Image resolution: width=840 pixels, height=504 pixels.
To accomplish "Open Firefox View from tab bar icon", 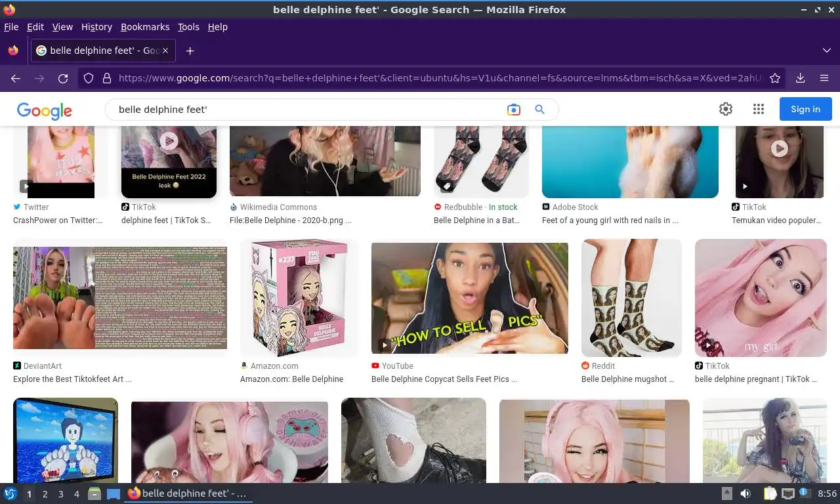I will tap(13, 51).
